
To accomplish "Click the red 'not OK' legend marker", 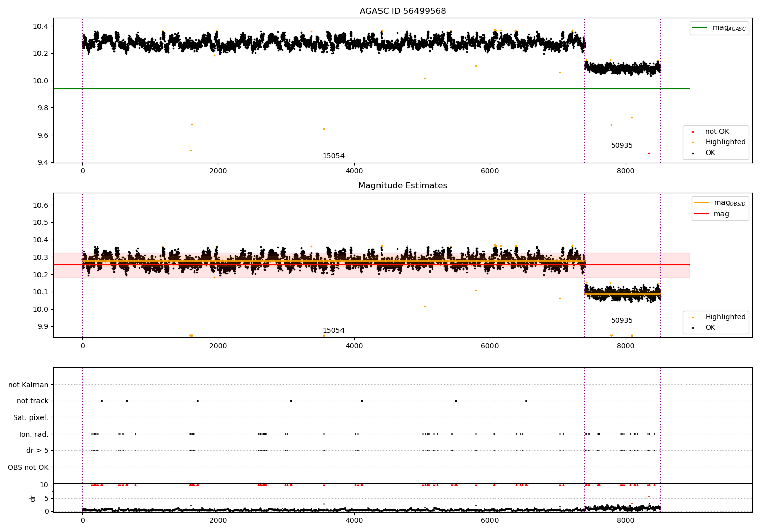I will click(x=693, y=132).
